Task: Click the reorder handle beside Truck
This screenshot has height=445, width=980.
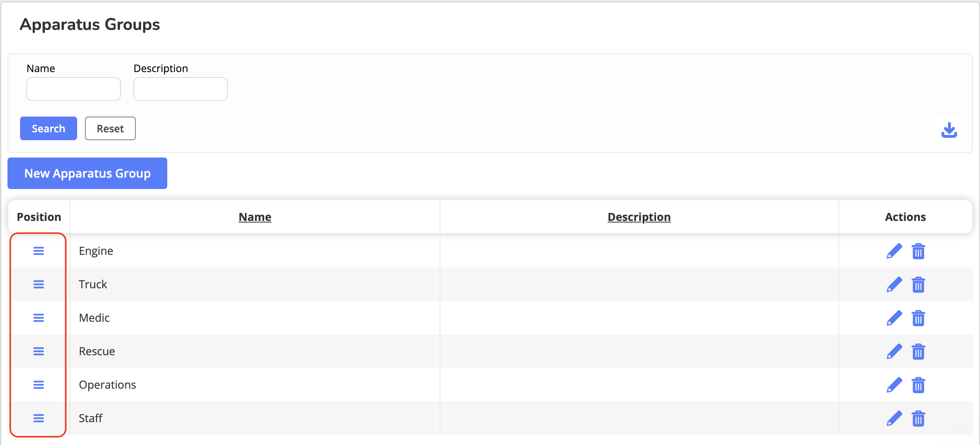Action: click(x=39, y=284)
